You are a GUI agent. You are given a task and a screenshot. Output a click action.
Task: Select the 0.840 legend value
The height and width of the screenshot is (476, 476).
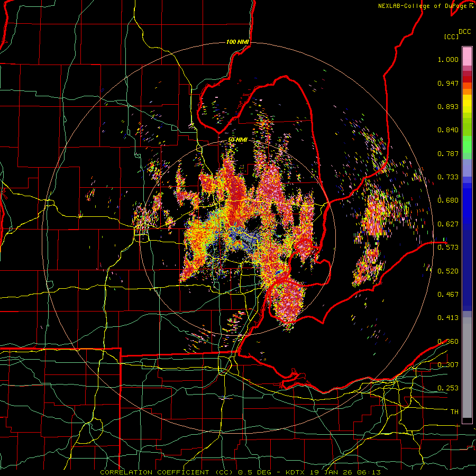(x=448, y=130)
